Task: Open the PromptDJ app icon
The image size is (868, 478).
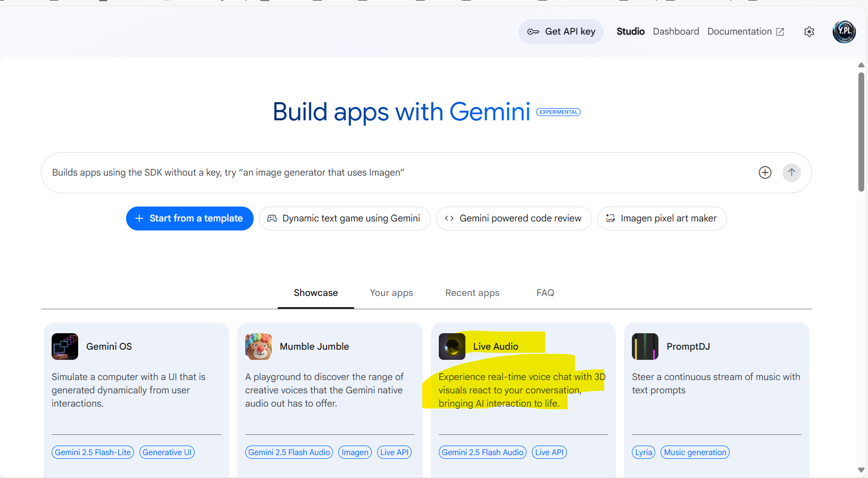Action: click(x=645, y=347)
